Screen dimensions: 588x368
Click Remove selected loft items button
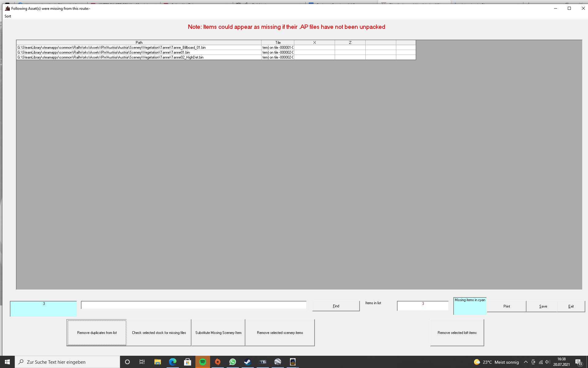[457, 333]
